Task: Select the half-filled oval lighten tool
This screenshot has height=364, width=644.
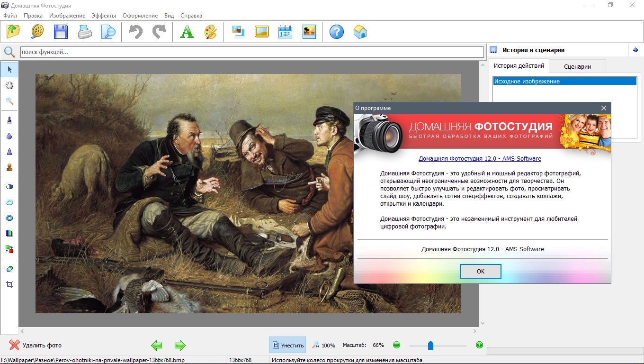Action: click(x=9, y=187)
